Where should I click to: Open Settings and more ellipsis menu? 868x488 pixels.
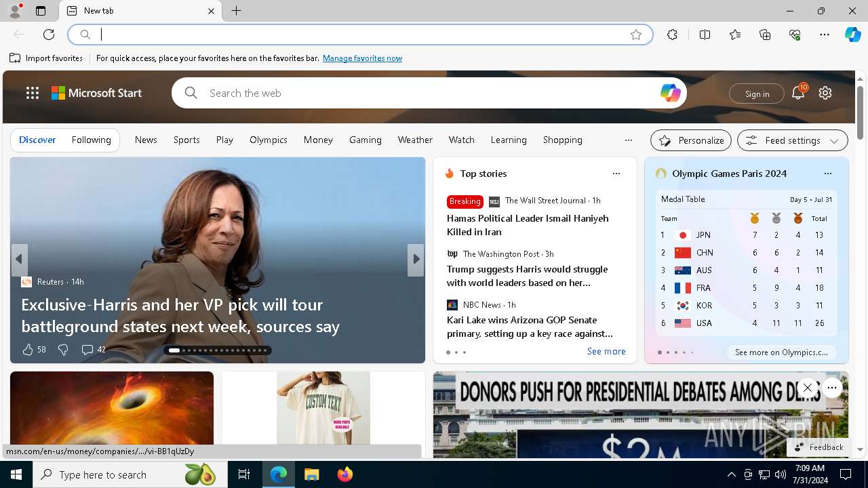[x=825, y=35]
